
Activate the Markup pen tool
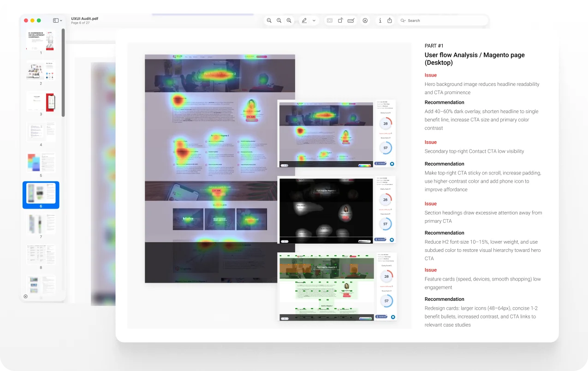304,20
